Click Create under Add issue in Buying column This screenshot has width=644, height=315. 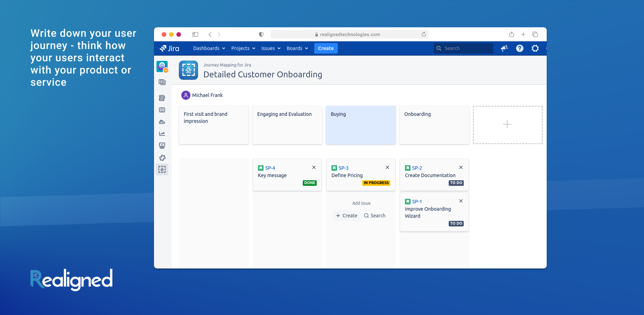(x=347, y=216)
